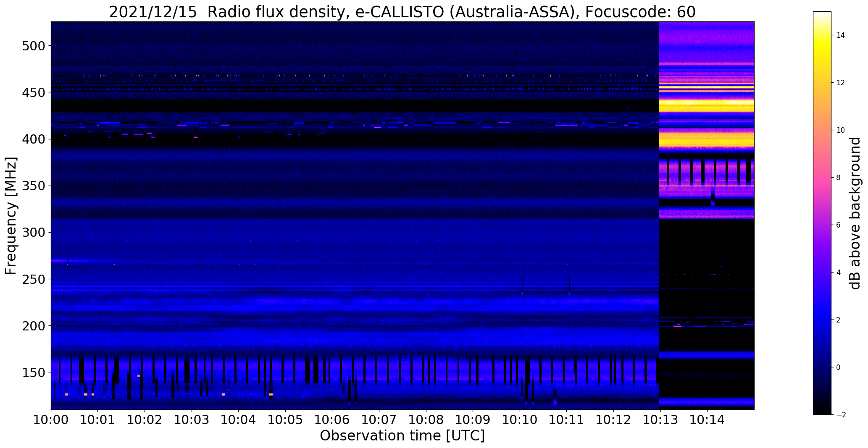Screen dimensions: 868x448
Task: Select the 10:03 time tick label
Action: 192,420
